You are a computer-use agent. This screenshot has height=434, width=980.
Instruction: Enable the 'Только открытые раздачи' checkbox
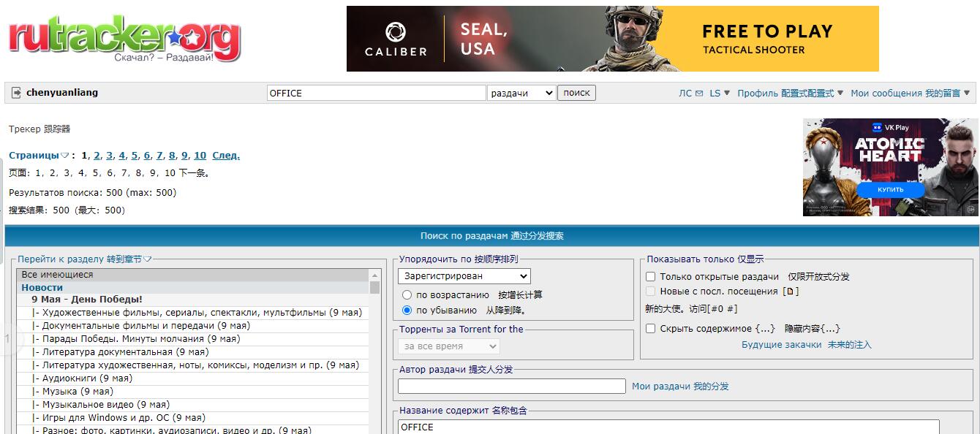click(650, 276)
